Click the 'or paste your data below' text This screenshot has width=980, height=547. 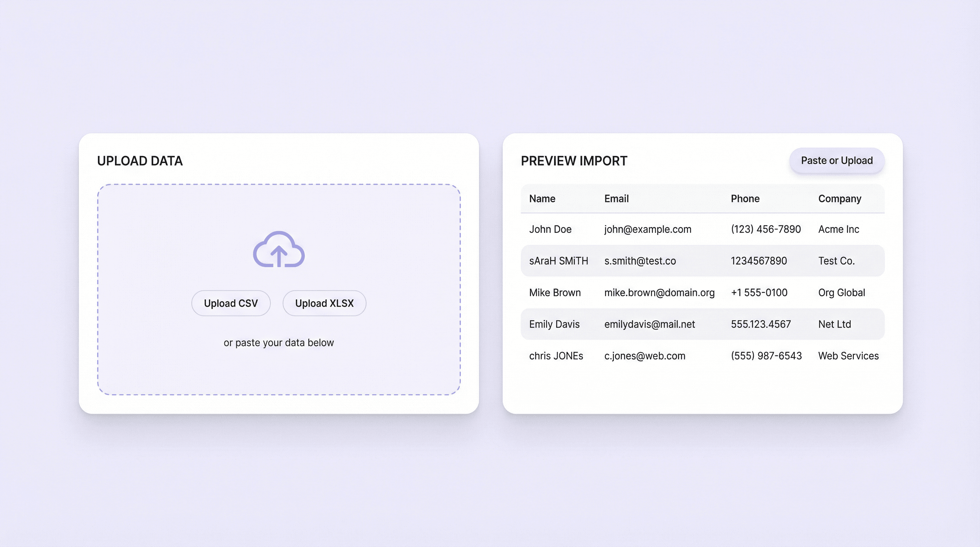point(278,343)
